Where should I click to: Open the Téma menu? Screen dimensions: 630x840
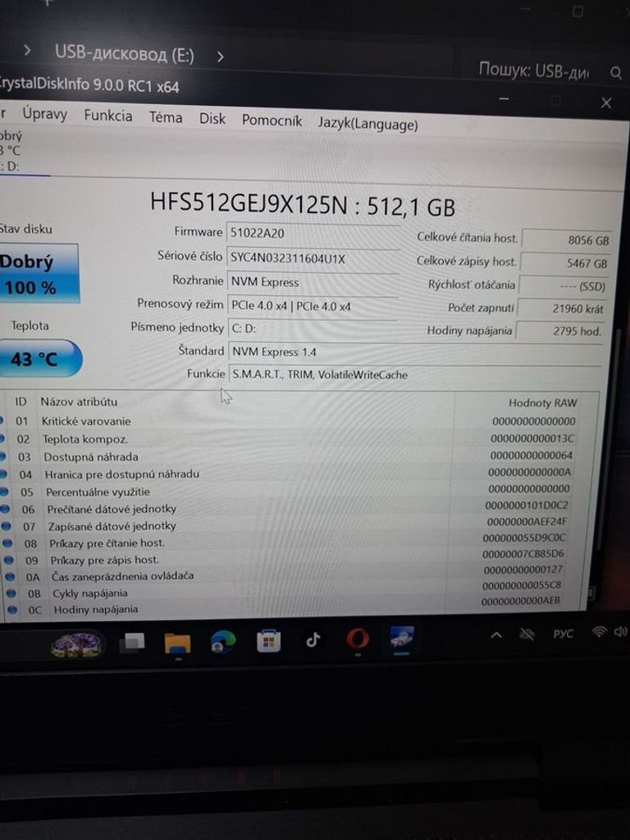pyautogui.click(x=166, y=117)
